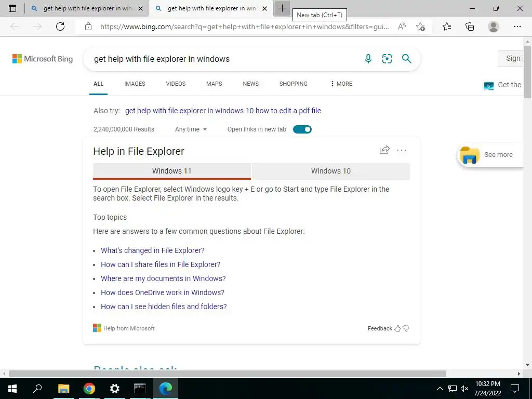Select the Windows 11 tab

point(171,171)
